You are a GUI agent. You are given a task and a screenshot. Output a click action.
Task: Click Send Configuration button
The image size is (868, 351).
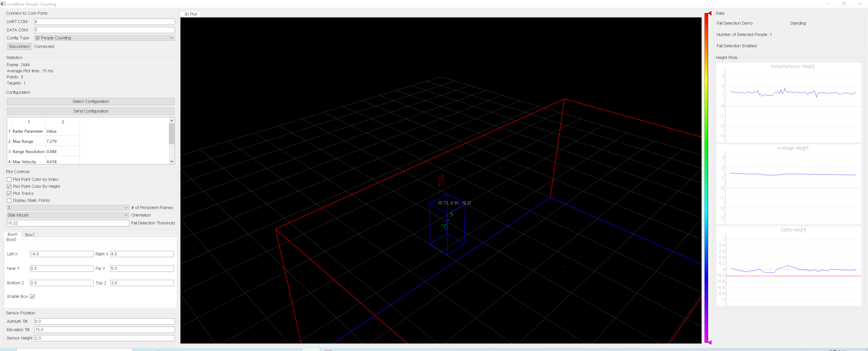point(90,111)
